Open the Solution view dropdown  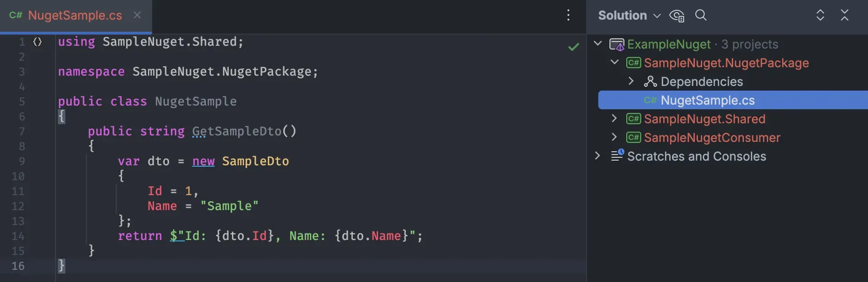click(x=630, y=15)
